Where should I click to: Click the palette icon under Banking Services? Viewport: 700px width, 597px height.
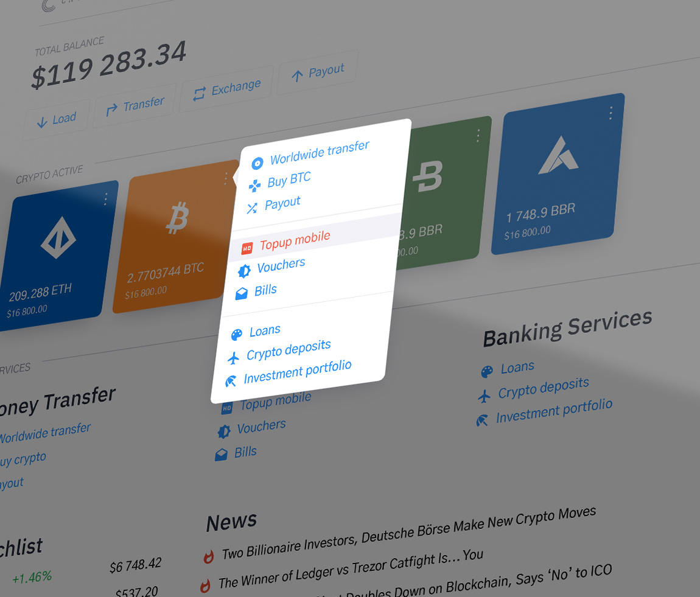point(487,371)
